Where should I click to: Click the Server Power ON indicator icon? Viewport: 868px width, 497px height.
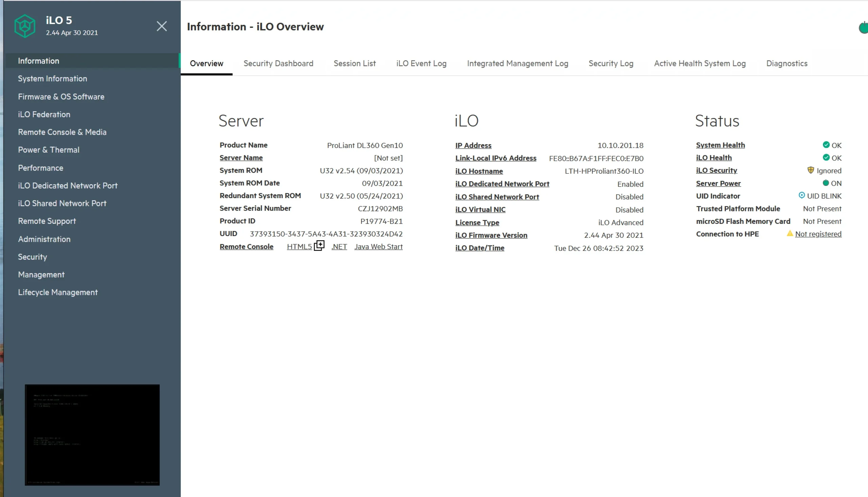(825, 183)
